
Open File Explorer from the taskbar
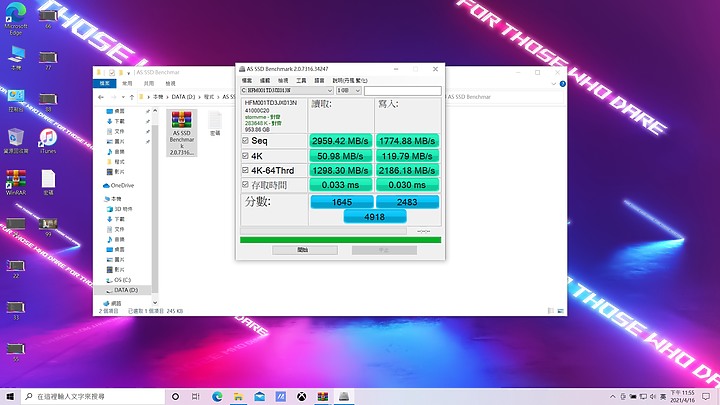coord(238,396)
